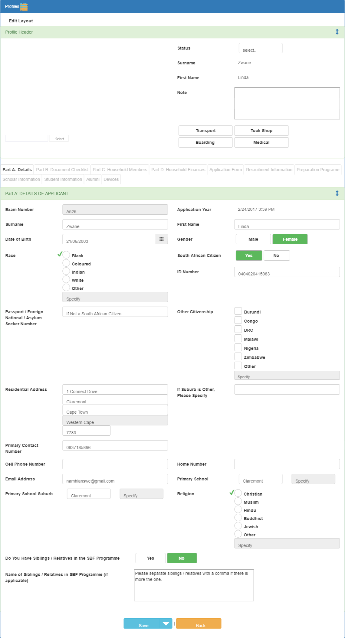Select Hindu religion option
This screenshot has height=644, width=345.
point(238,509)
